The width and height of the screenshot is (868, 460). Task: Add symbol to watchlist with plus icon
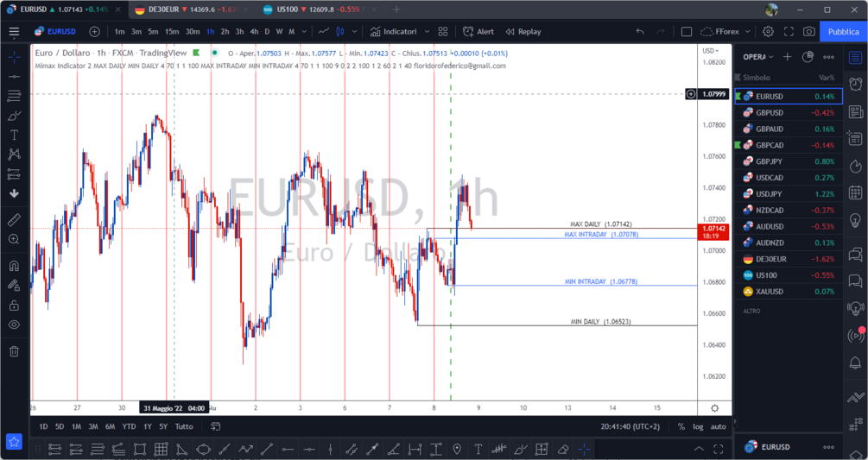[788, 56]
